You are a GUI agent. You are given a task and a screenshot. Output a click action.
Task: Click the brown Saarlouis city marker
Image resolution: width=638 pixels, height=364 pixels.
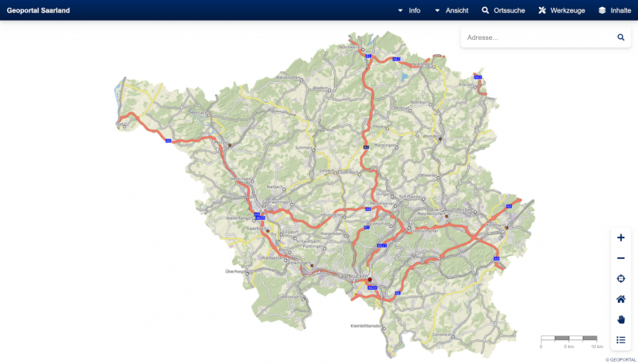click(268, 231)
